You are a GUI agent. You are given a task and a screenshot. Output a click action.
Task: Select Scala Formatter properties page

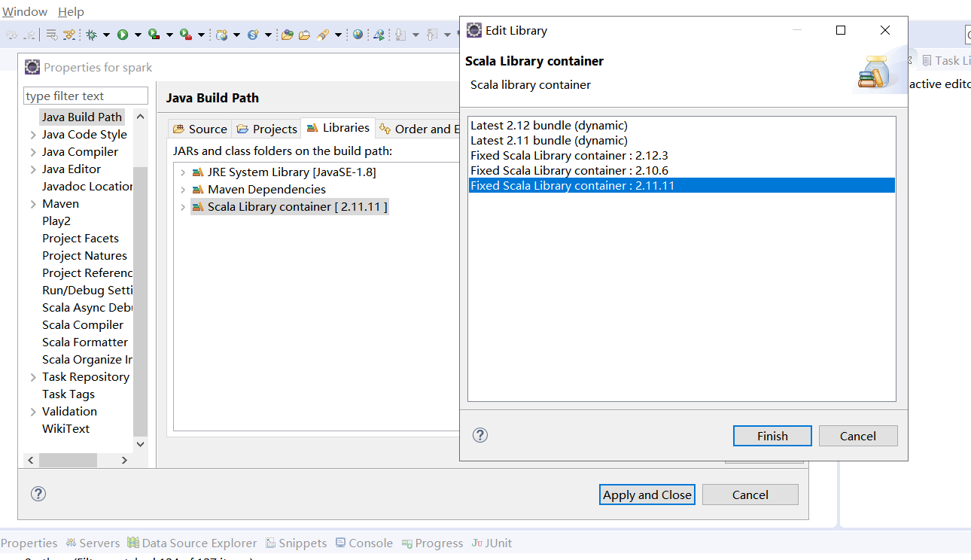[85, 342]
